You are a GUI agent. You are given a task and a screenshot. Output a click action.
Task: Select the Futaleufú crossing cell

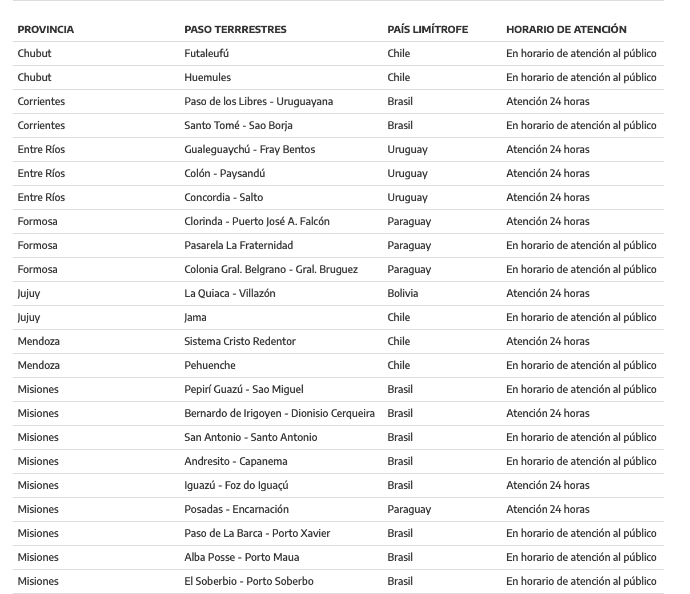coord(206,53)
